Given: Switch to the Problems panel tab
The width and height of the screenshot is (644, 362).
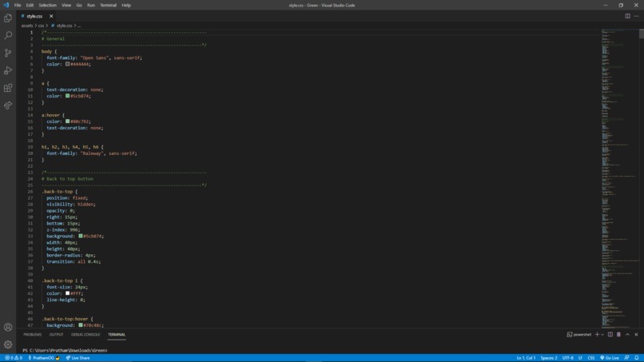Looking at the screenshot, I should click(x=33, y=335).
